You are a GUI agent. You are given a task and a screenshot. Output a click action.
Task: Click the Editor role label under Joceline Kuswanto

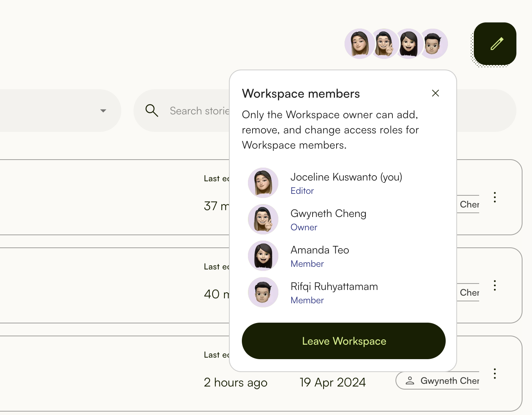coord(302,191)
